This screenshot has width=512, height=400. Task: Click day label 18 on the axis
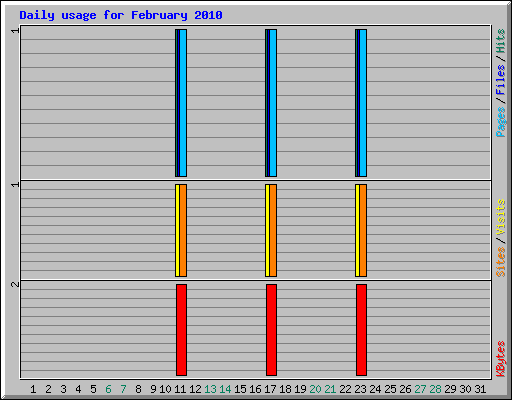(x=285, y=389)
